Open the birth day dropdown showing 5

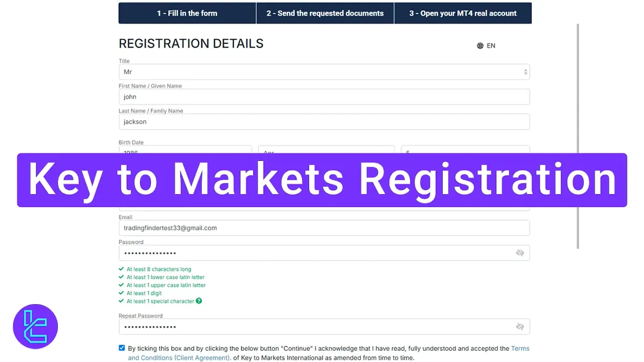465,152
